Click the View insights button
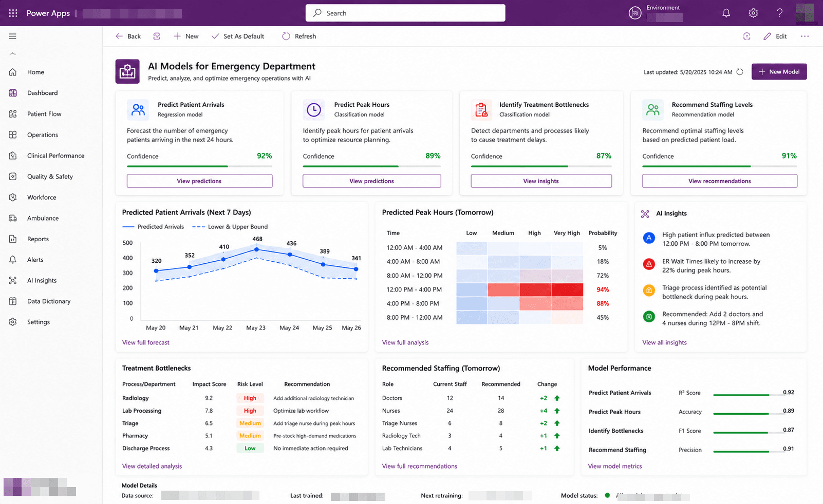 point(541,181)
